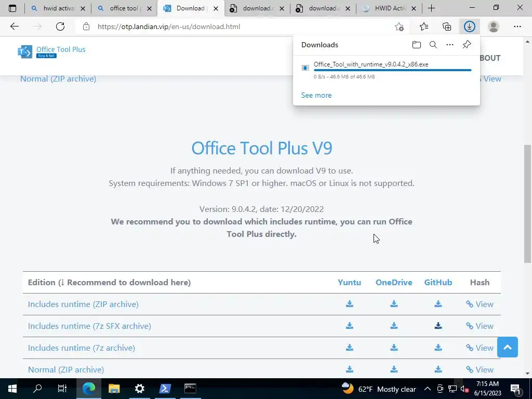This screenshot has width=532, height=399.
Task: Download ZIP archive with runtime from Yuntu
Action: click(x=350, y=304)
